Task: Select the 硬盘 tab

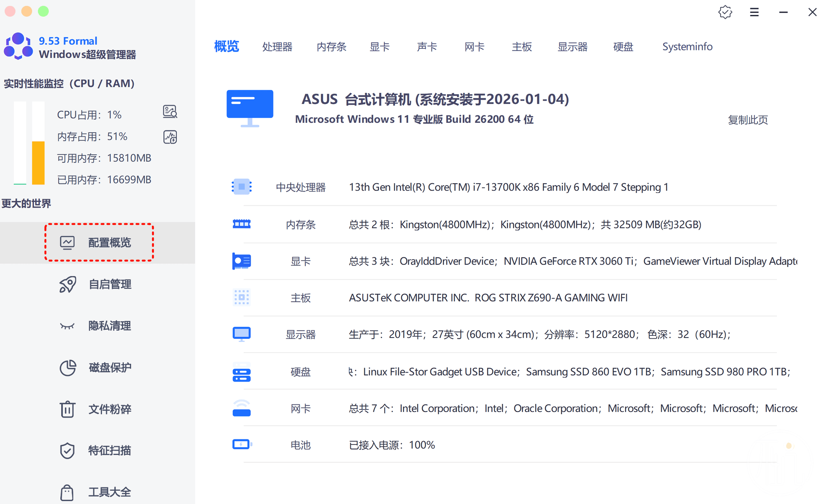Action: tap(623, 47)
